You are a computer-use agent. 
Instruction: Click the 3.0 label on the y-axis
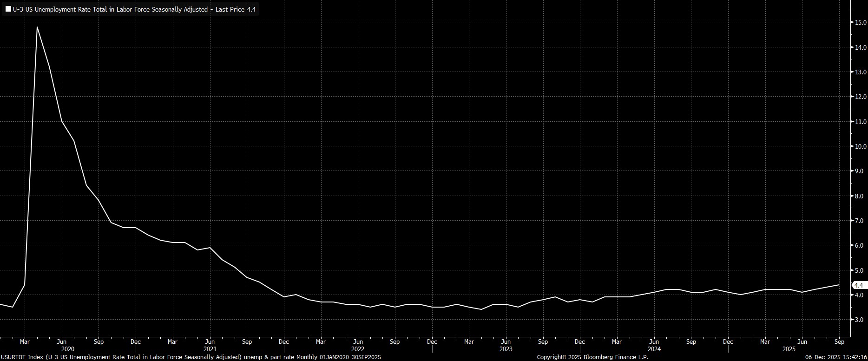coord(860,320)
